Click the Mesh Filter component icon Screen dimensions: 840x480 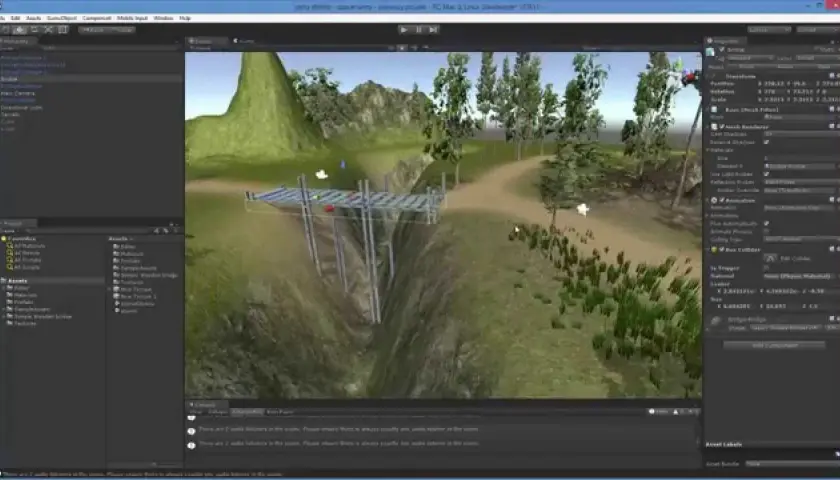[x=714, y=109]
